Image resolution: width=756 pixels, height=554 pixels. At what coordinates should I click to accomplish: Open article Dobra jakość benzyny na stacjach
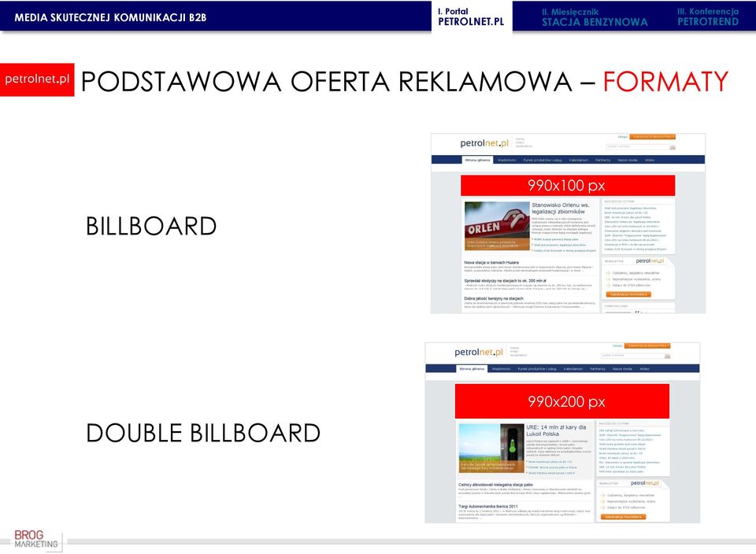(494, 298)
